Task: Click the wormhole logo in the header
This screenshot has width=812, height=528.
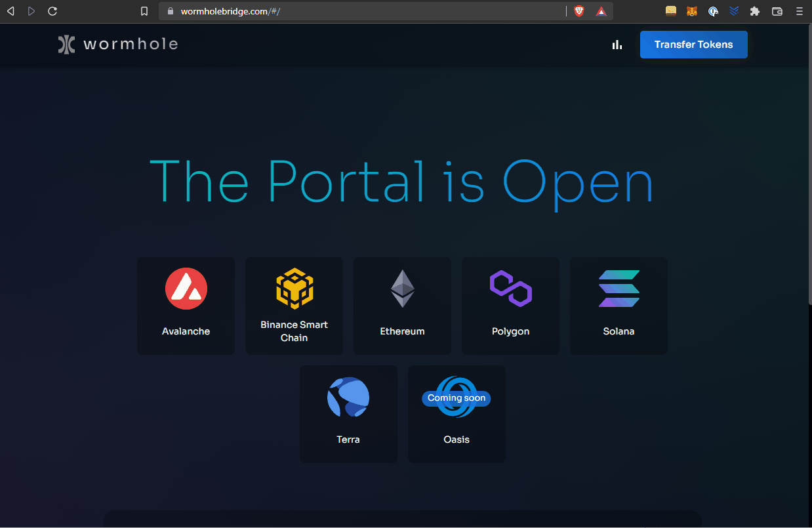Action: [118, 45]
